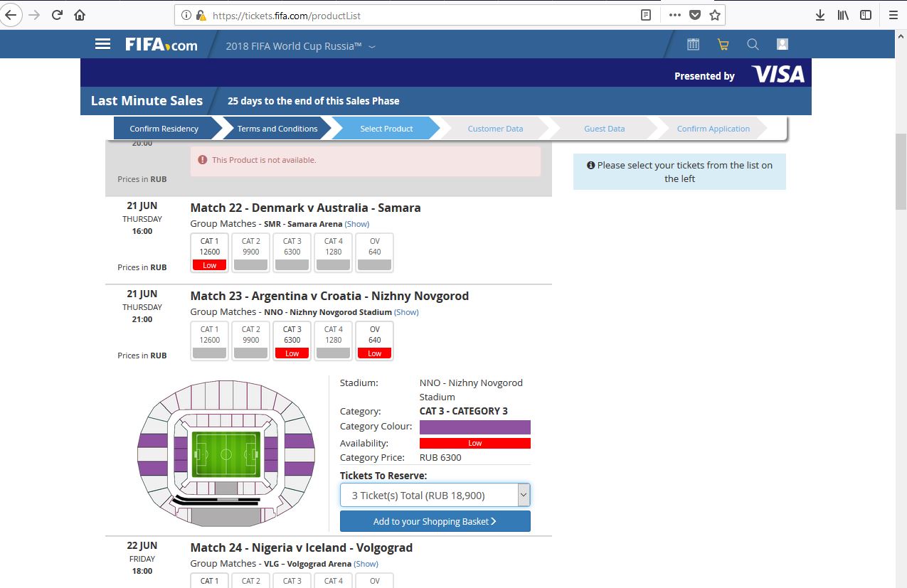The image size is (907, 588).
Task: Bookmark this page with star icon
Action: click(x=715, y=15)
